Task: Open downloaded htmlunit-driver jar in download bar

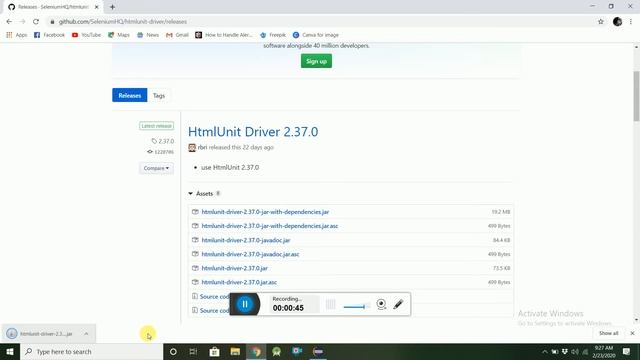Action: tap(41, 334)
